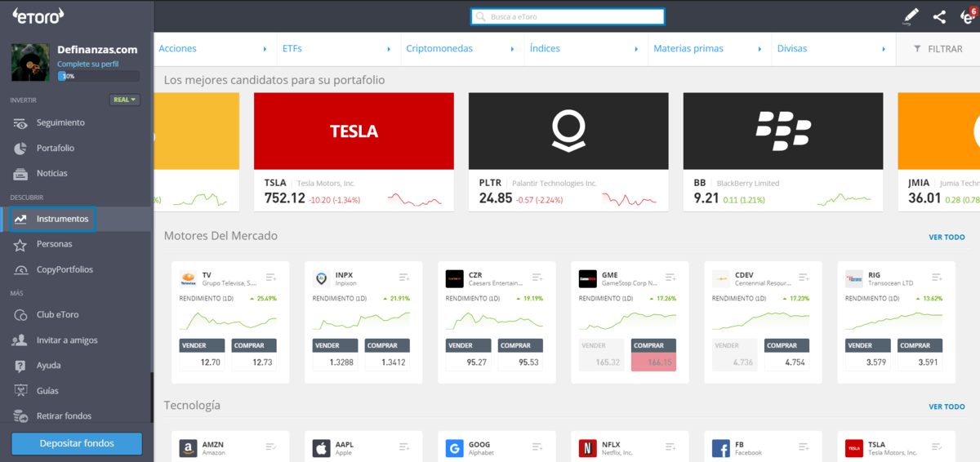Click VER TODO next to Motores Del Mercado

pos(947,237)
